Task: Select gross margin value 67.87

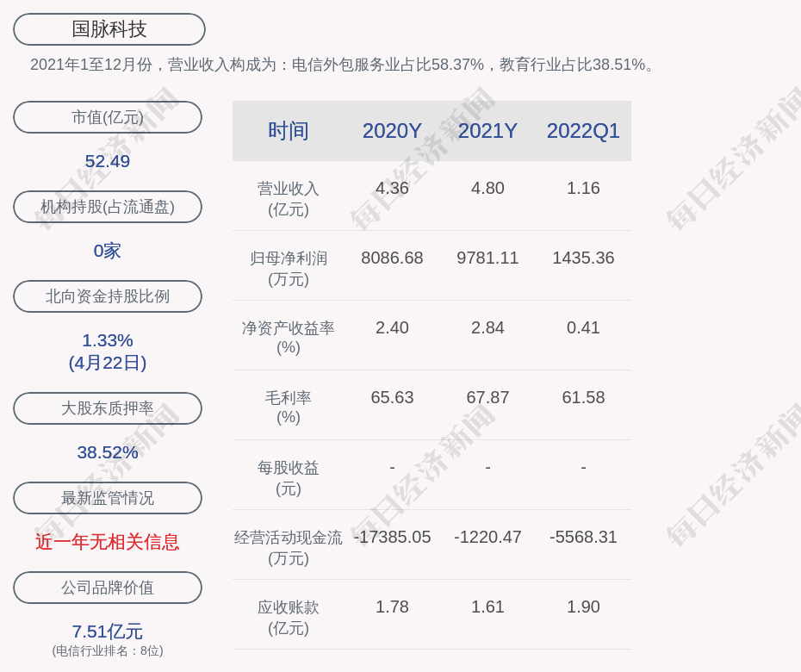Action: coord(487,397)
